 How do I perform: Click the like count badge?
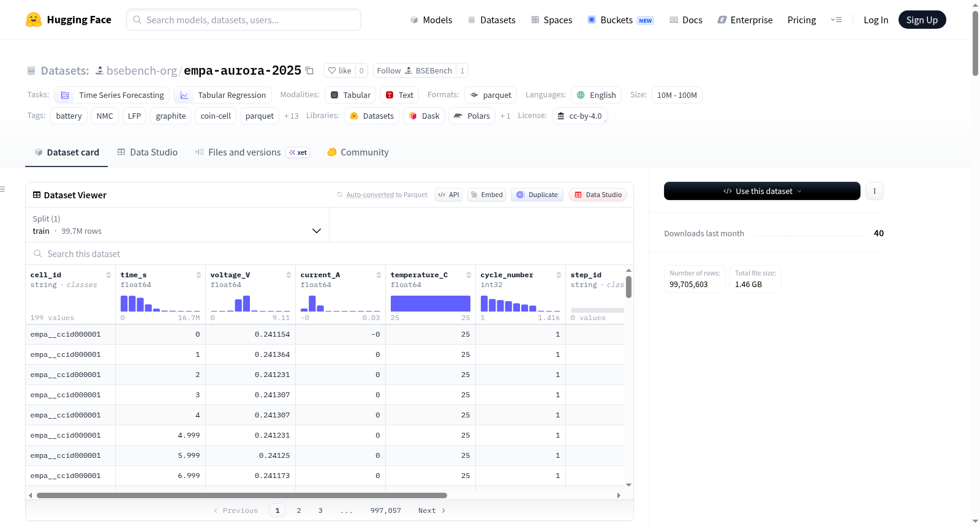[x=361, y=70]
